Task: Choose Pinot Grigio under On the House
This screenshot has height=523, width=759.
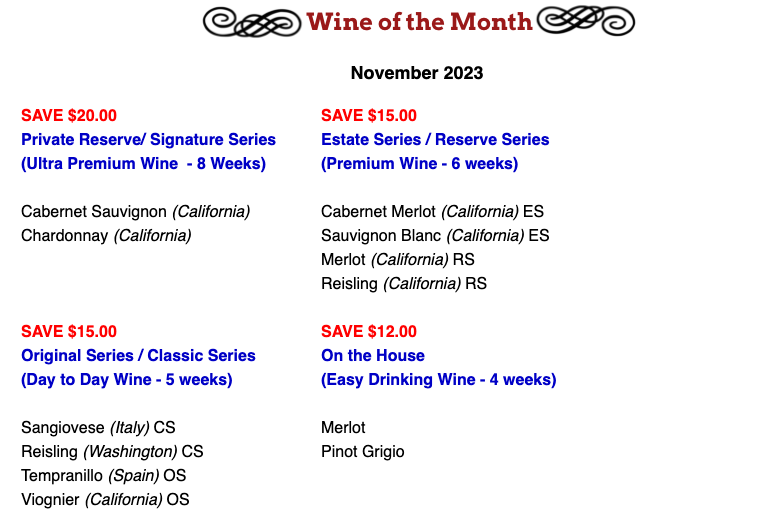Action: pyautogui.click(x=363, y=452)
